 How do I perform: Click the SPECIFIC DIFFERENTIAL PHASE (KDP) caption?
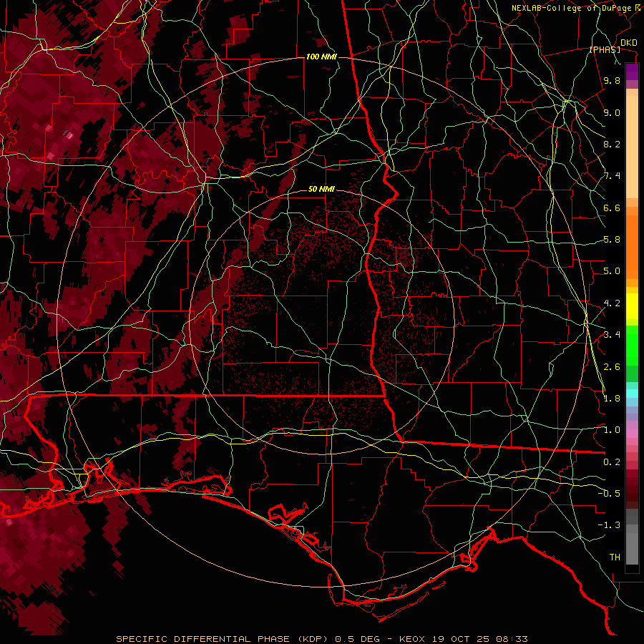coord(223,639)
